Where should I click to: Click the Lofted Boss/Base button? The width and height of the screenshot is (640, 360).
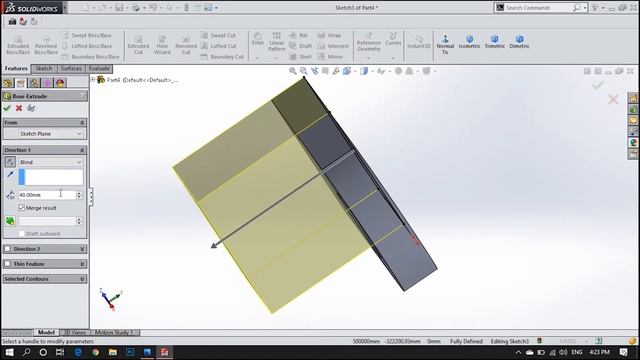87,46
